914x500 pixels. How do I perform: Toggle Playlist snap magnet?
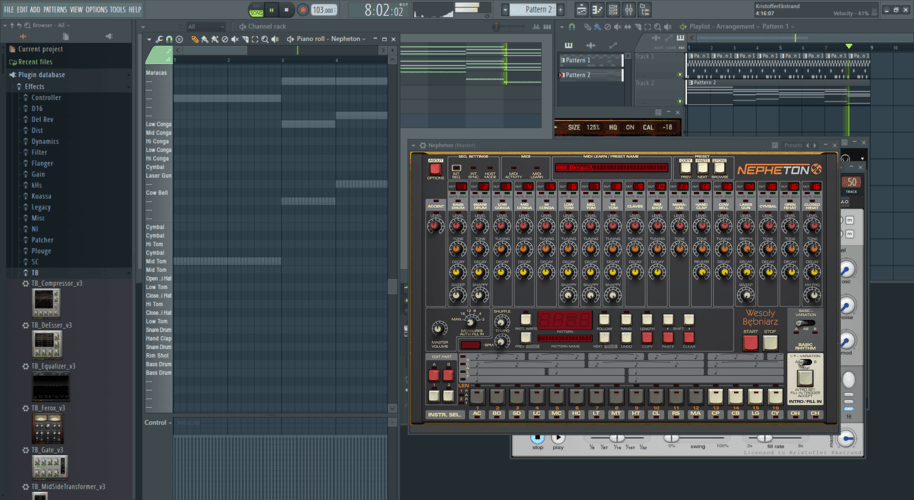572,27
